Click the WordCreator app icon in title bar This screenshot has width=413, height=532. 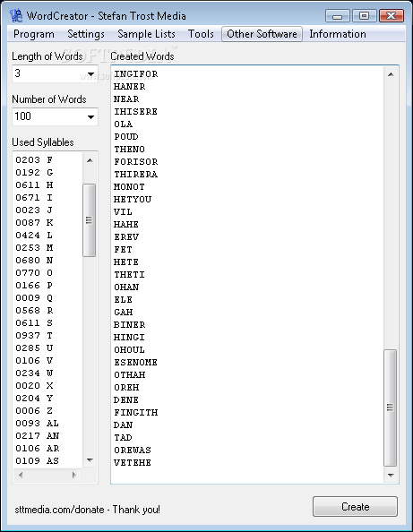coord(15,15)
